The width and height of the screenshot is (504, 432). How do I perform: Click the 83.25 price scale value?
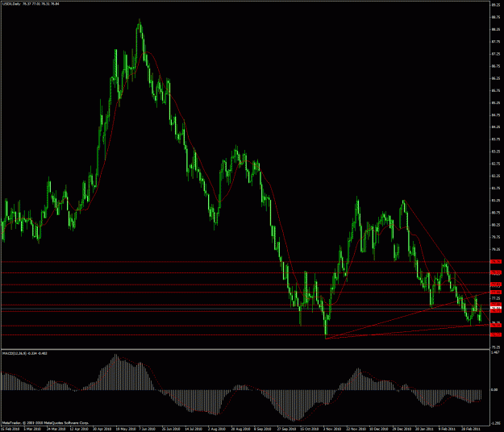click(x=496, y=152)
